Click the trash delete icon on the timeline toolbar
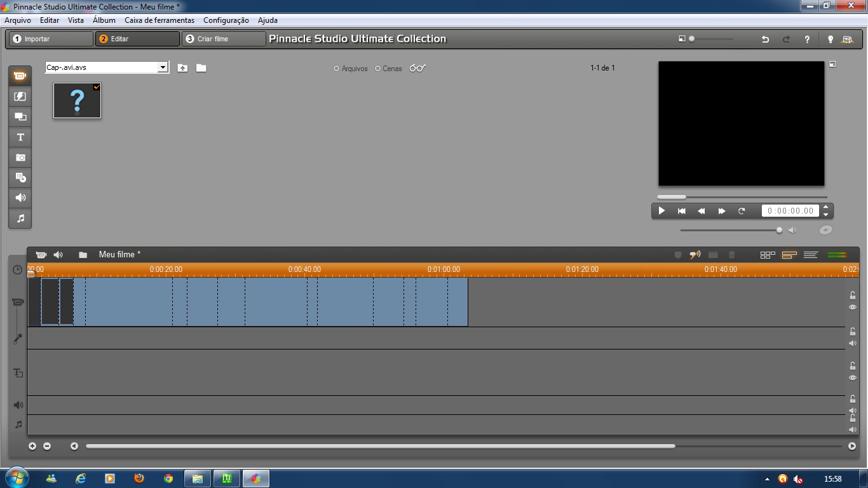868x488 pixels. tap(731, 255)
